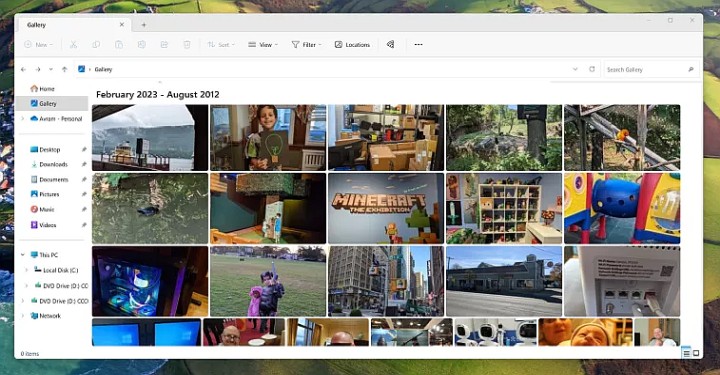Viewport: 720px width, 375px height.
Task: Click the toolbar icon right of Locations
Action: tap(390, 45)
